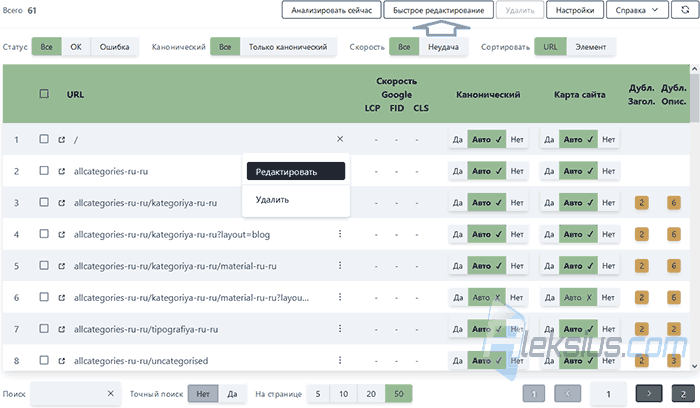This screenshot has height=408, width=700.
Task: Close row 1 context menu X icon
Action: [340, 139]
